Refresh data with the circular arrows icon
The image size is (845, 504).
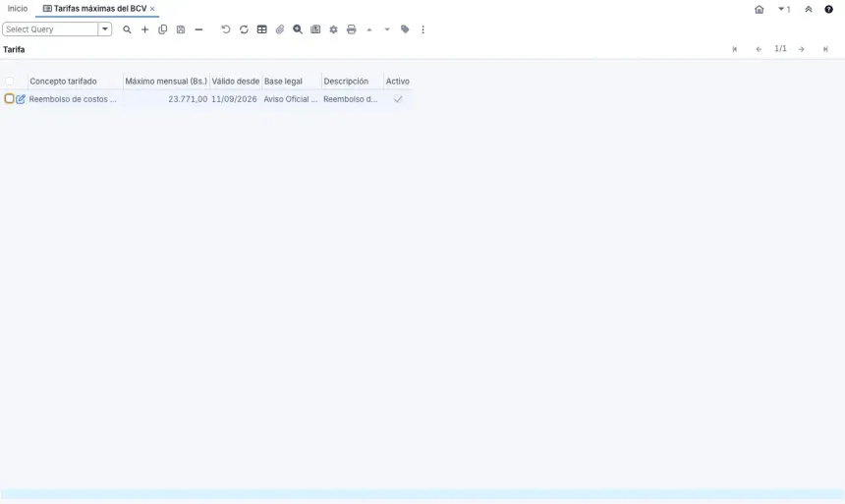click(x=244, y=29)
